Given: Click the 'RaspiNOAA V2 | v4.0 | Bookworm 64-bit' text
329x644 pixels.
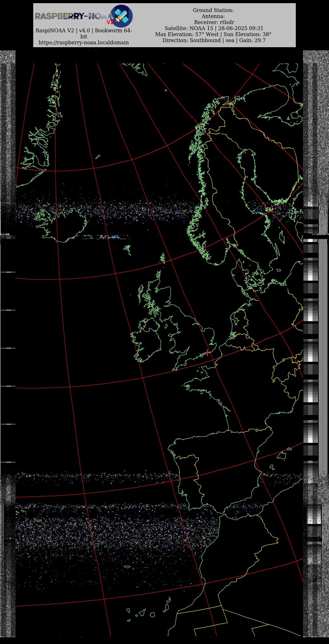Looking at the screenshot, I should tap(84, 34).
